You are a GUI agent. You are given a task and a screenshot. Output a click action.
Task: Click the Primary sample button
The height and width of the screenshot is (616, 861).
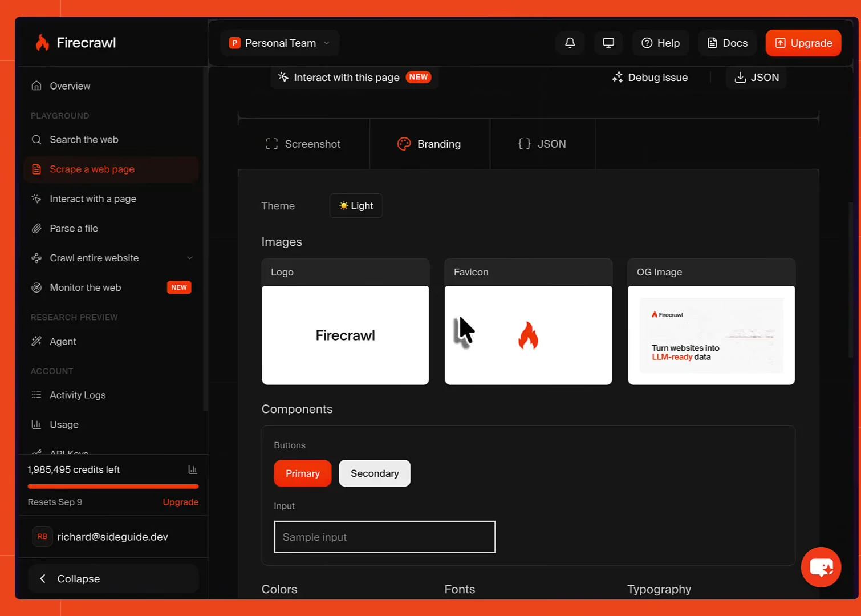coord(303,473)
